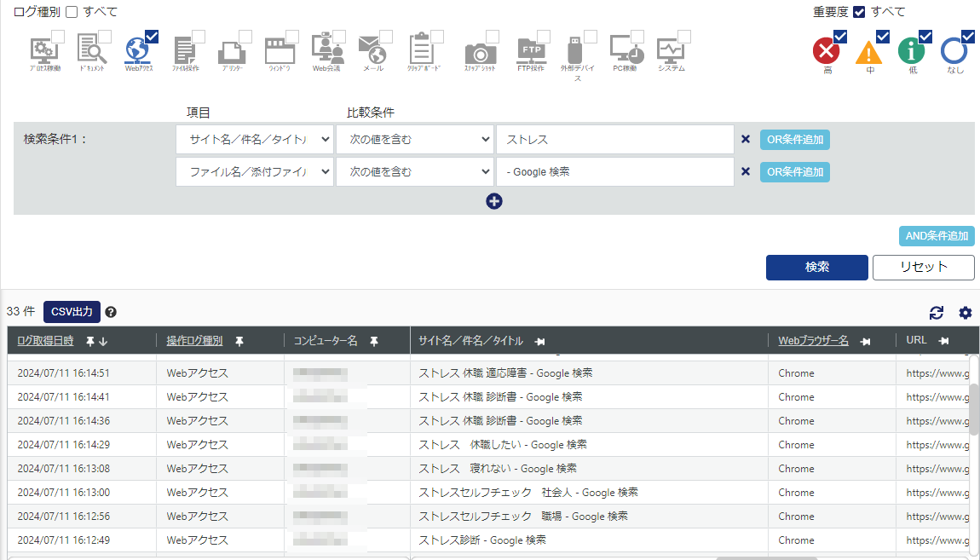Select row 'ストレス 寝れない - Google 検索'
Screen dimensions: 980x560
point(488,469)
